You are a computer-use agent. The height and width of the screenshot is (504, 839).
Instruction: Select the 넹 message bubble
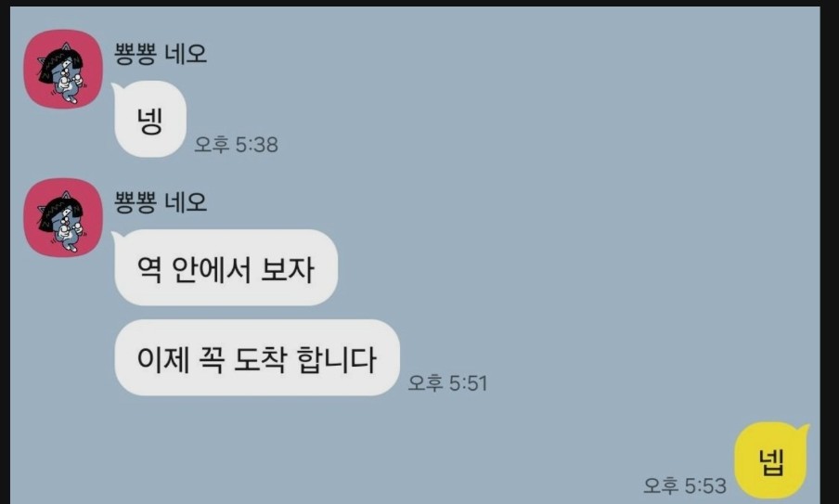(150, 120)
